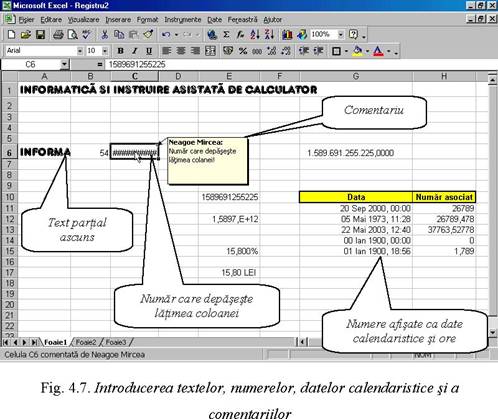Open the Inserare menu
This screenshot has height=419, width=498.
[x=118, y=20]
